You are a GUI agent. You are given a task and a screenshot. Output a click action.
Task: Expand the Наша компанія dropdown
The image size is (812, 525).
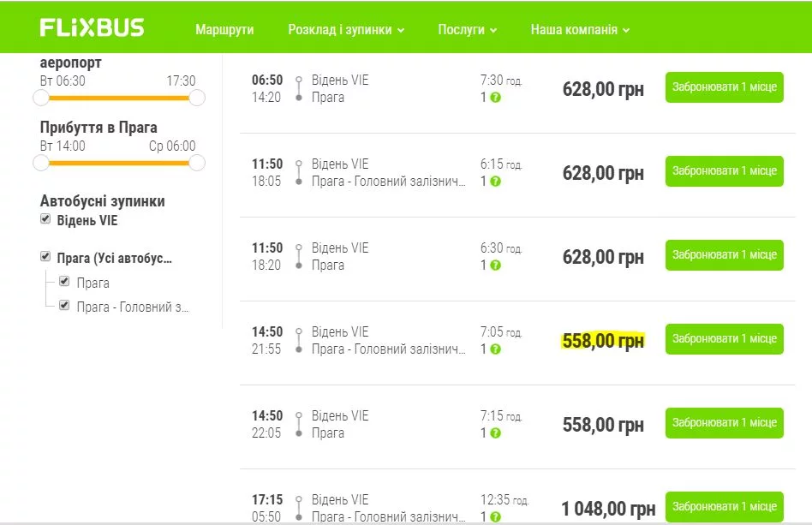(x=580, y=30)
